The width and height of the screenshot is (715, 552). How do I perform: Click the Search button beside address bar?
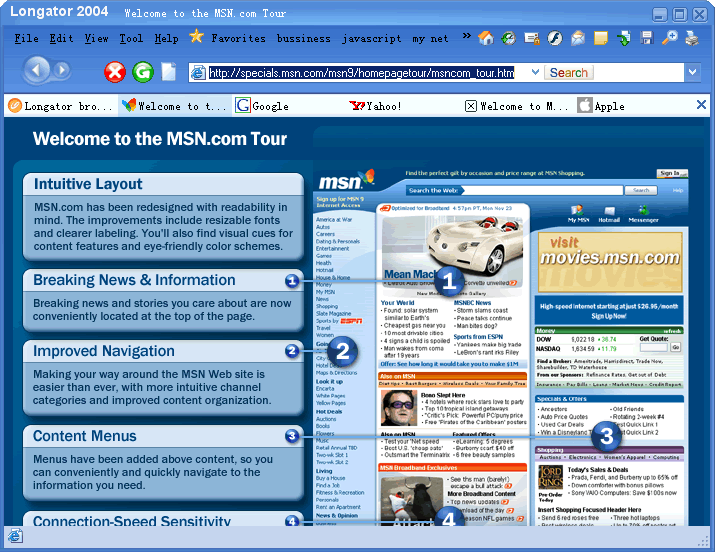568,72
